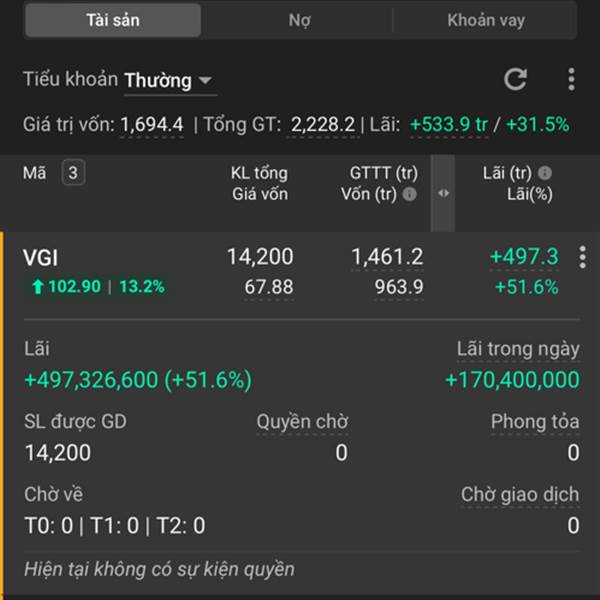Viewport: 600px width, 600px height.
Task: Open the Tiểu khoản Thường dropdown
Action: pos(169,80)
